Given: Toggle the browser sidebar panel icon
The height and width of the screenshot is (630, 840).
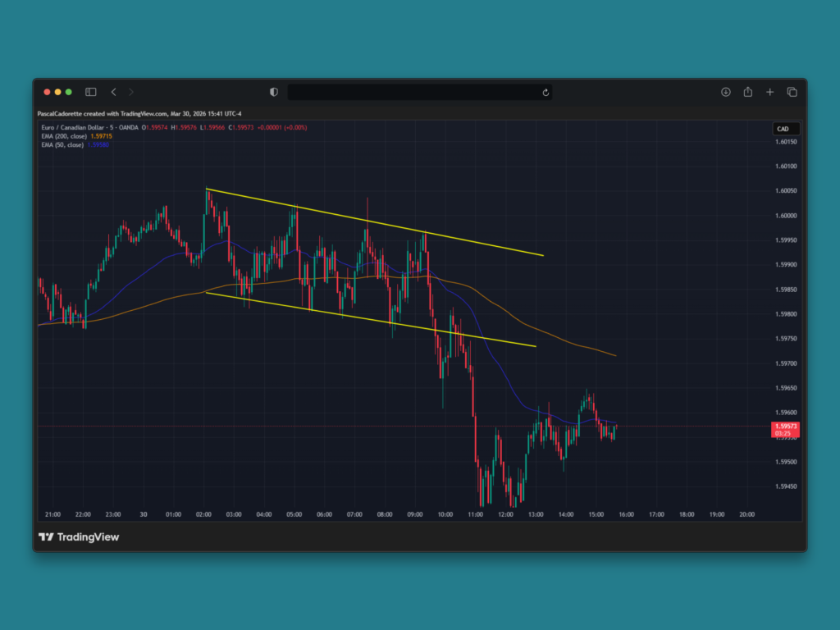Looking at the screenshot, I should [x=90, y=92].
